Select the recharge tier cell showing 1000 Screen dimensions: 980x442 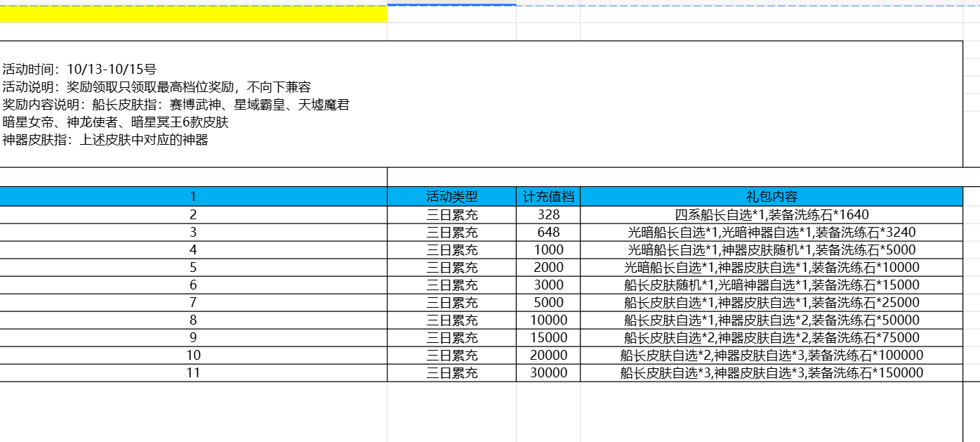548,250
